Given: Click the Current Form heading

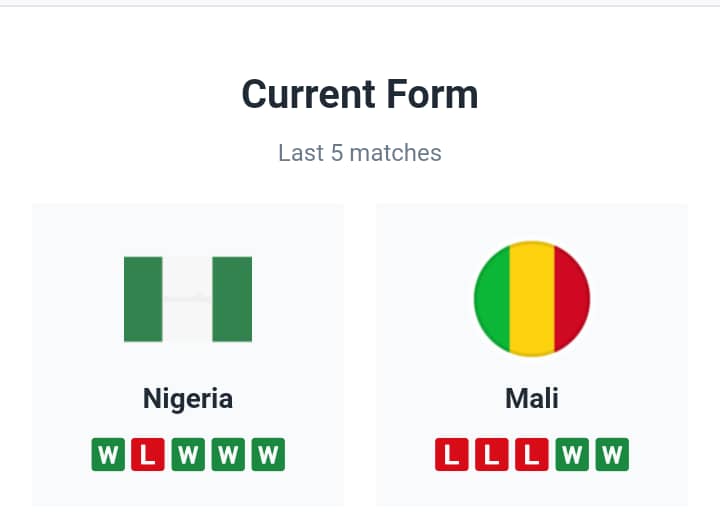Looking at the screenshot, I should pyautogui.click(x=360, y=94).
